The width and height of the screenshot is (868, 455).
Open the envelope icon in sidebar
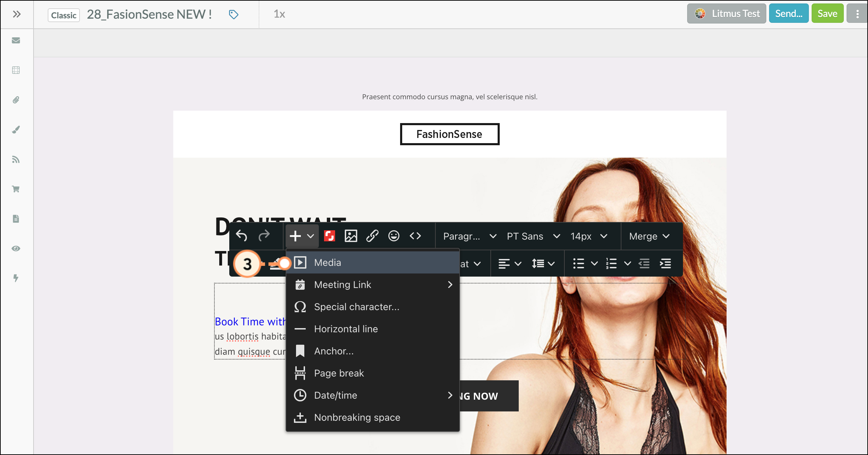pyautogui.click(x=16, y=40)
